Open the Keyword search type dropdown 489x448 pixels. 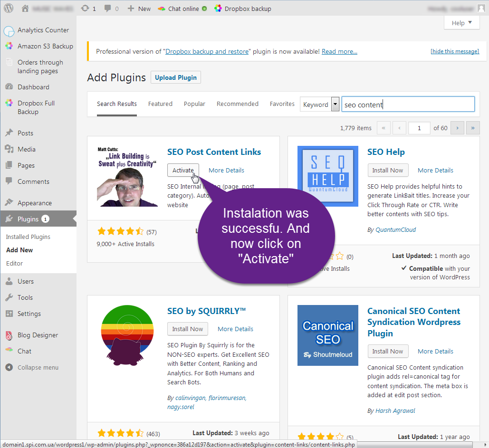click(x=319, y=104)
